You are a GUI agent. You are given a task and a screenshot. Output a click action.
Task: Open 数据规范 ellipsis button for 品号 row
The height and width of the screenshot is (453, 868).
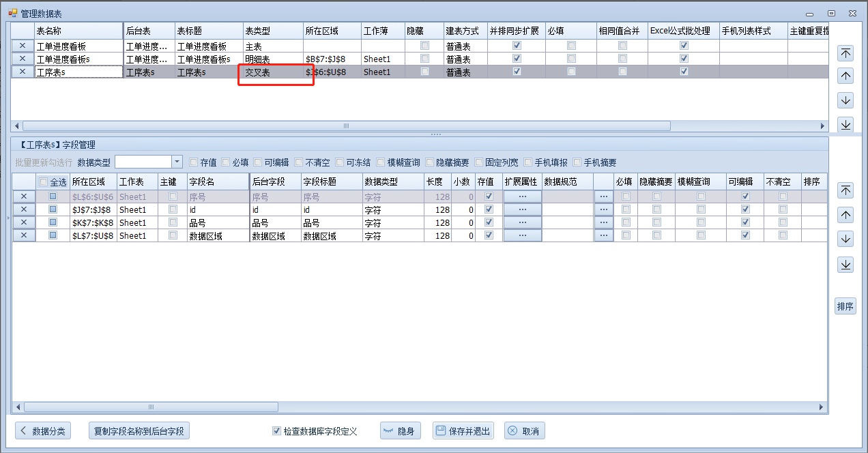pos(603,222)
